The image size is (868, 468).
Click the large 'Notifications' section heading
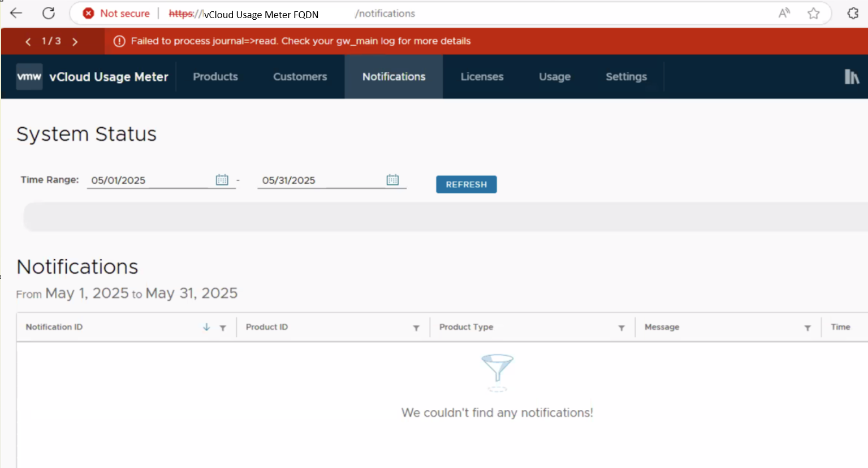tap(77, 267)
